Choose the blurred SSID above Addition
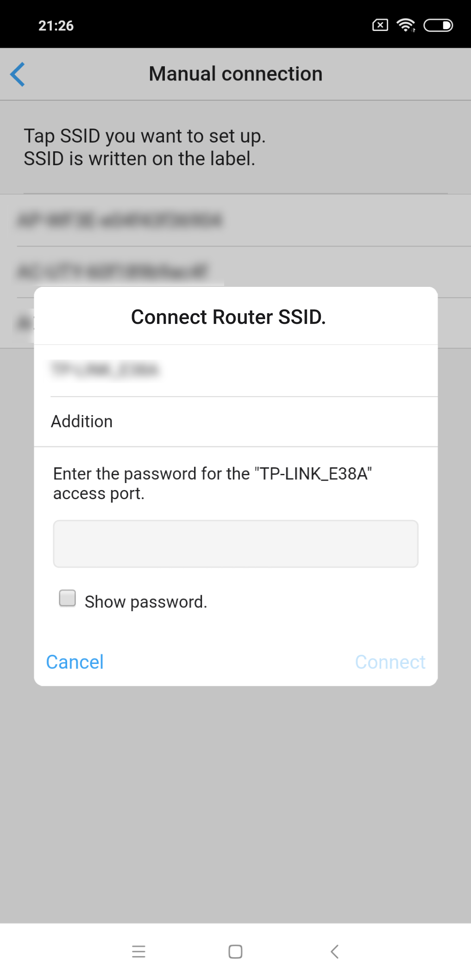This screenshot has height=980, width=471. click(x=106, y=370)
